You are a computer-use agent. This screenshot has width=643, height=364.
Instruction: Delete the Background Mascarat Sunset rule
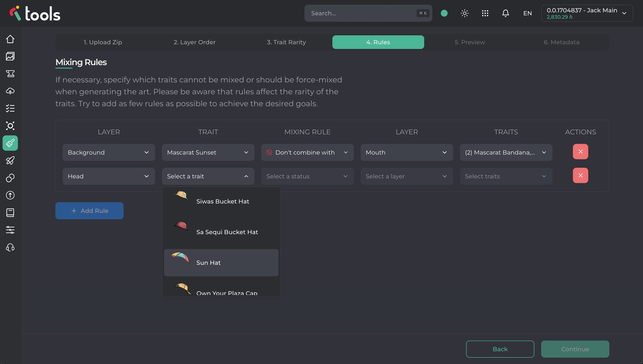pos(580,151)
